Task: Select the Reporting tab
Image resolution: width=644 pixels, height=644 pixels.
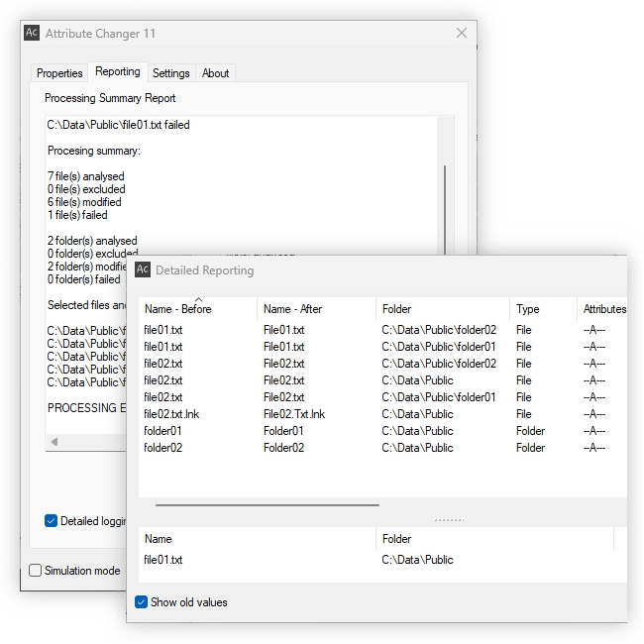Action: 117,72
